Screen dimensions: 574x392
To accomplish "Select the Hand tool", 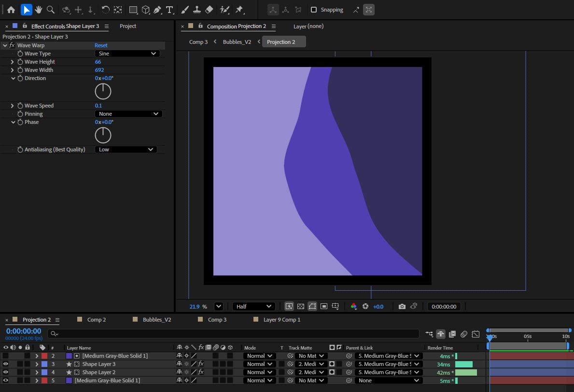I will tap(39, 10).
